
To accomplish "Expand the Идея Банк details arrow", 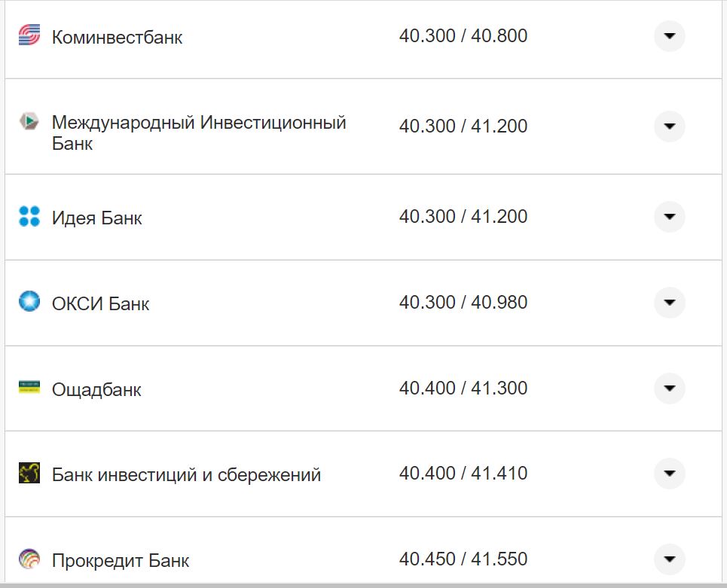I will pos(669,216).
